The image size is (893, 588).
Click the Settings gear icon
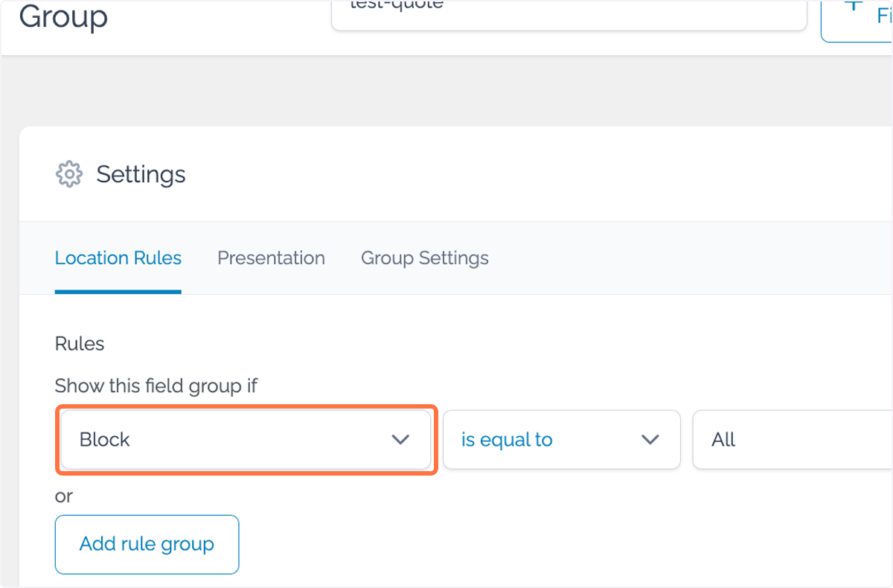point(69,174)
